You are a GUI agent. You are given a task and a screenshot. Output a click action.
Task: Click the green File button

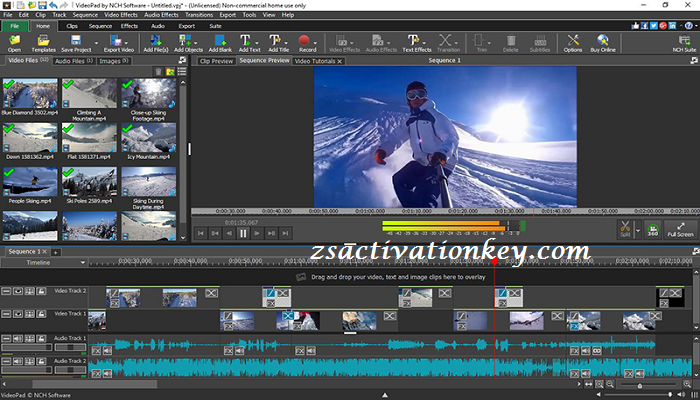15,26
